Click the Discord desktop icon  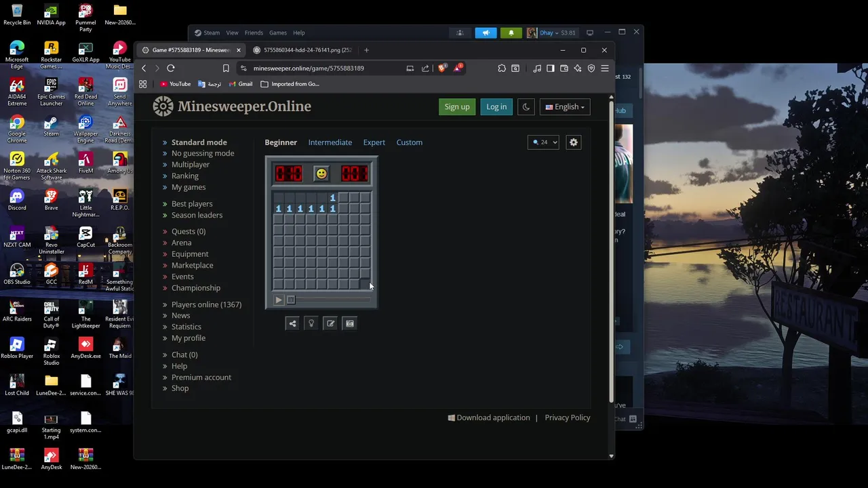[17, 200]
